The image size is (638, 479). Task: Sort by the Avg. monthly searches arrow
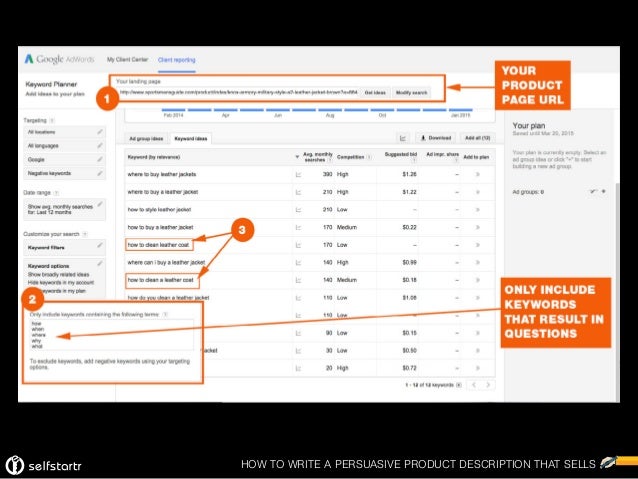point(297,157)
